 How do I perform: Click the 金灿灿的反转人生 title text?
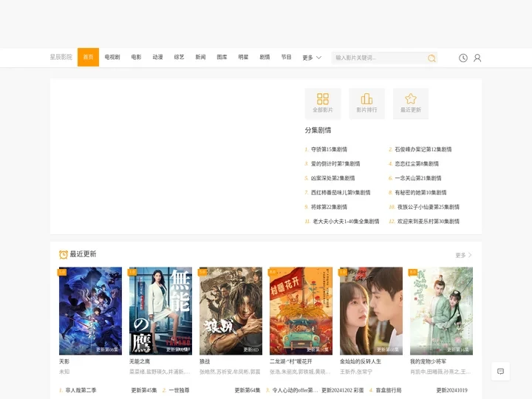pyautogui.click(x=361, y=361)
